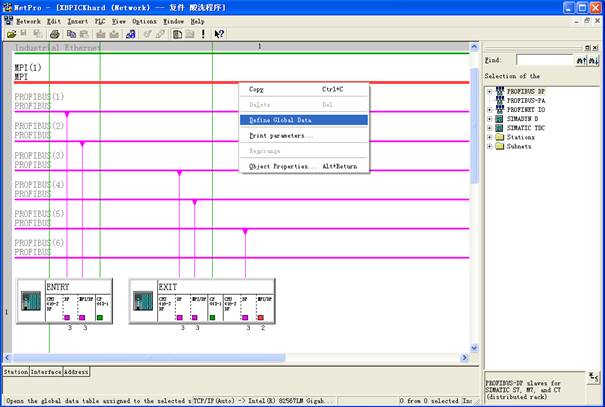Image resolution: width=605 pixels, height=407 pixels.
Task: Open the PLC menu
Action: point(100,20)
